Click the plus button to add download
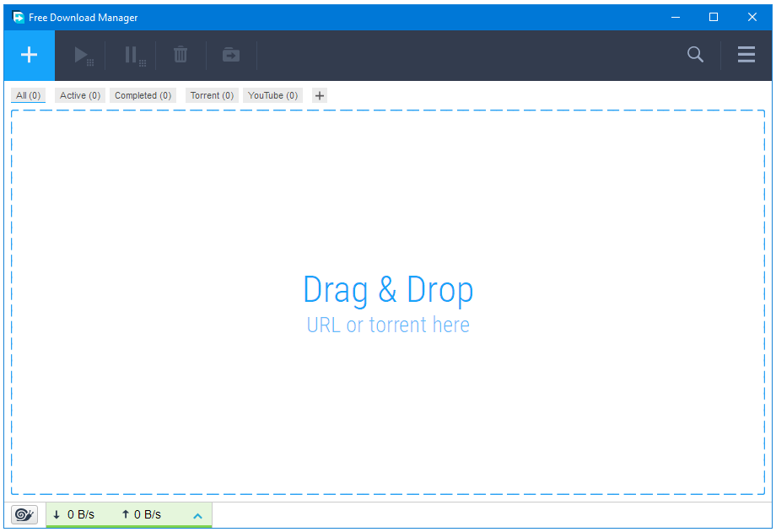This screenshot has height=532, width=776. (x=29, y=55)
